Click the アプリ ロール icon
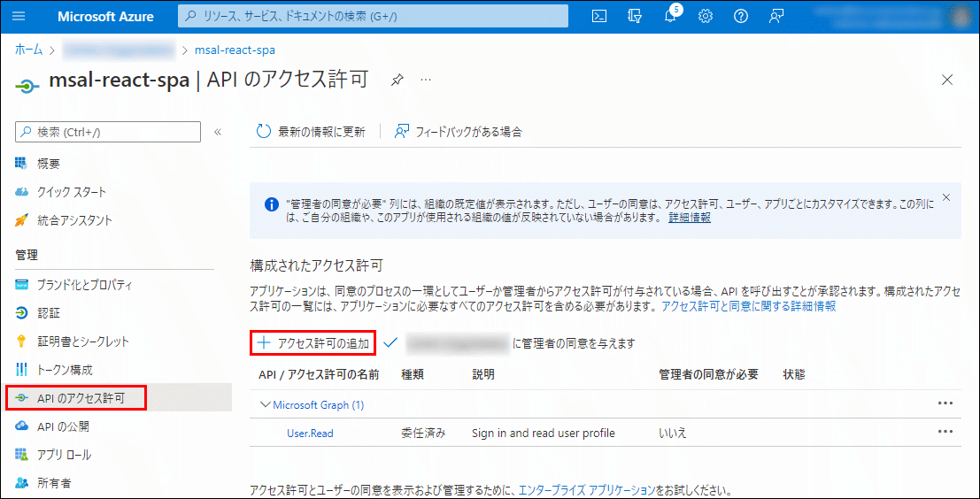Screen dimensions: 980x499 point(21,455)
